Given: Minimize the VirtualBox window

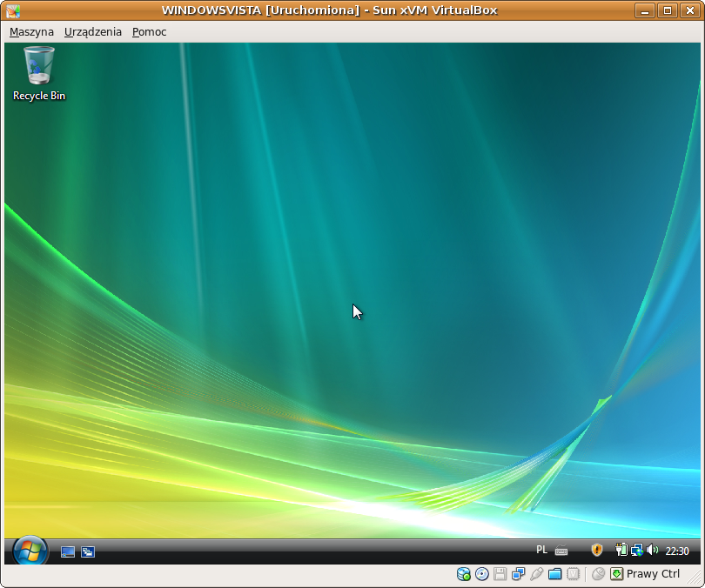Looking at the screenshot, I should 645,10.
